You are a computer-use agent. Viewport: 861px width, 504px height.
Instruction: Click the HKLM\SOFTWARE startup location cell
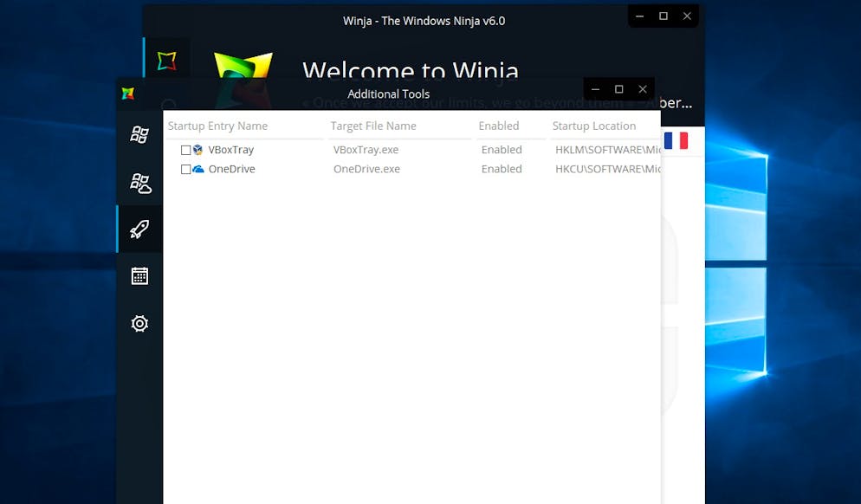click(608, 149)
